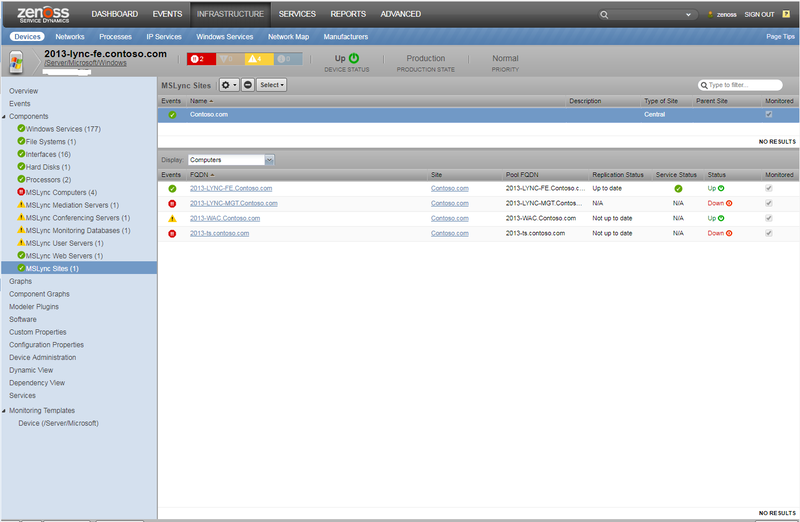Screen dimensions: 800x522
Task: Open the 2013-WAC.Contoso.com link
Action: point(225,218)
